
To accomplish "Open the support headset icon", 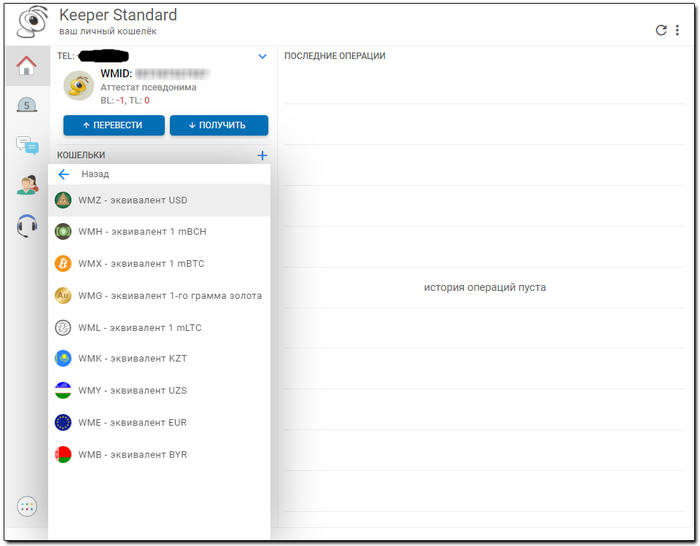I will (27, 225).
